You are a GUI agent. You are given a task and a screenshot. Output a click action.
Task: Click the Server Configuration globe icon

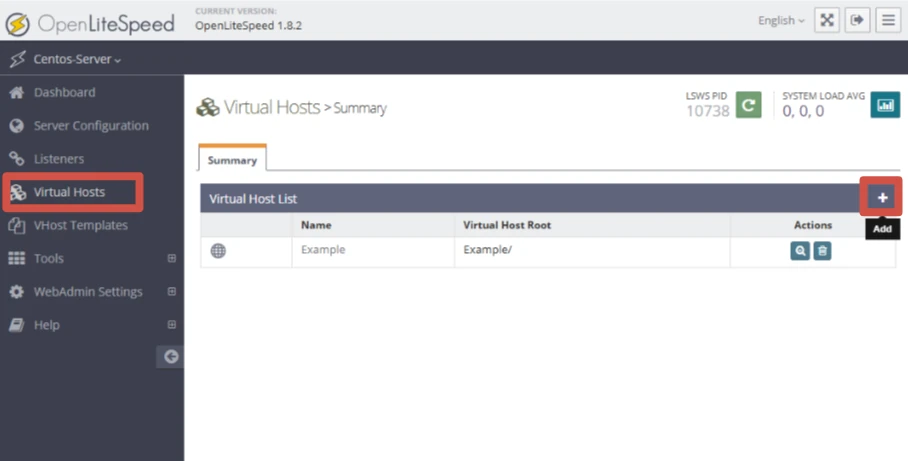point(17,126)
